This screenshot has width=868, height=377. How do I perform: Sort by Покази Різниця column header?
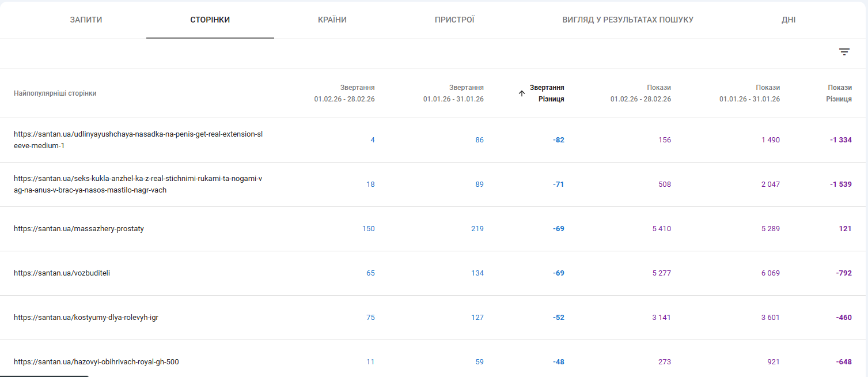click(839, 93)
